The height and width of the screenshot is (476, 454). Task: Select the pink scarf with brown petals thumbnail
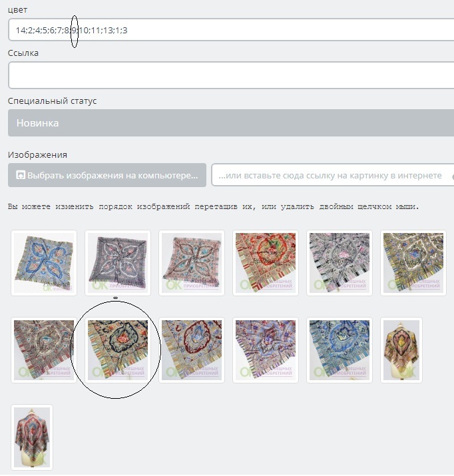click(192, 263)
